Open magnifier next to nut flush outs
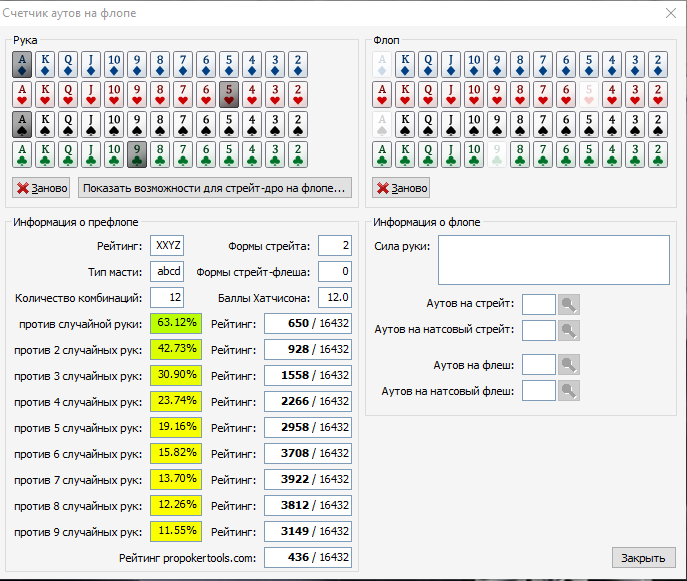Viewport: 687px width, 581px height. [x=569, y=390]
